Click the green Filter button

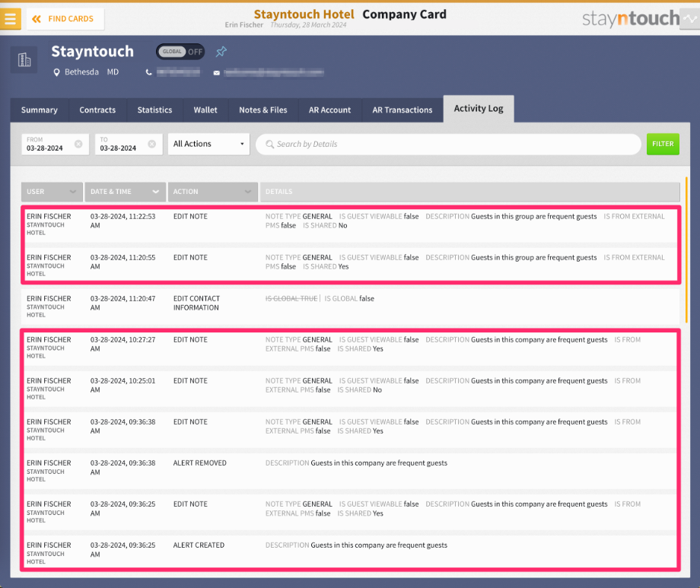pyautogui.click(x=663, y=144)
